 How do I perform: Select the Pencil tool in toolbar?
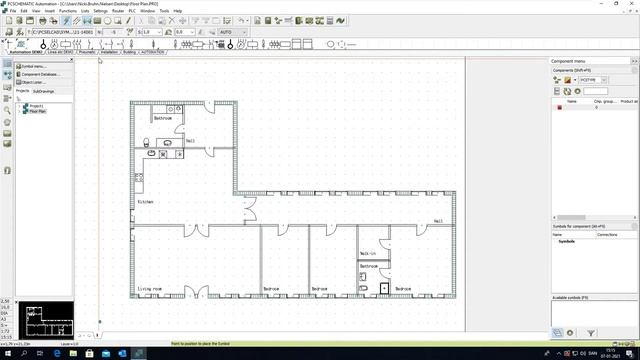coord(128,21)
